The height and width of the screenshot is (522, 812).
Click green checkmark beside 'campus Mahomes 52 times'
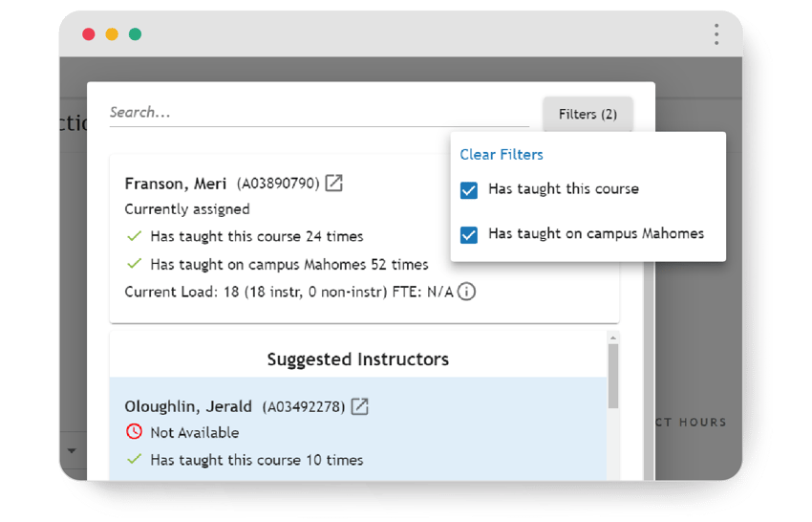point(134,264)
